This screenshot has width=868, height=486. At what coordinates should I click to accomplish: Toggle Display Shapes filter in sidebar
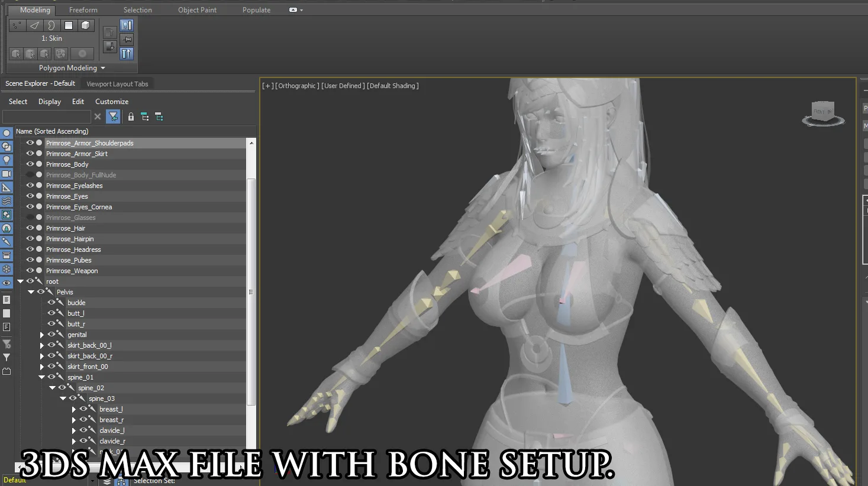coord(7,147)
